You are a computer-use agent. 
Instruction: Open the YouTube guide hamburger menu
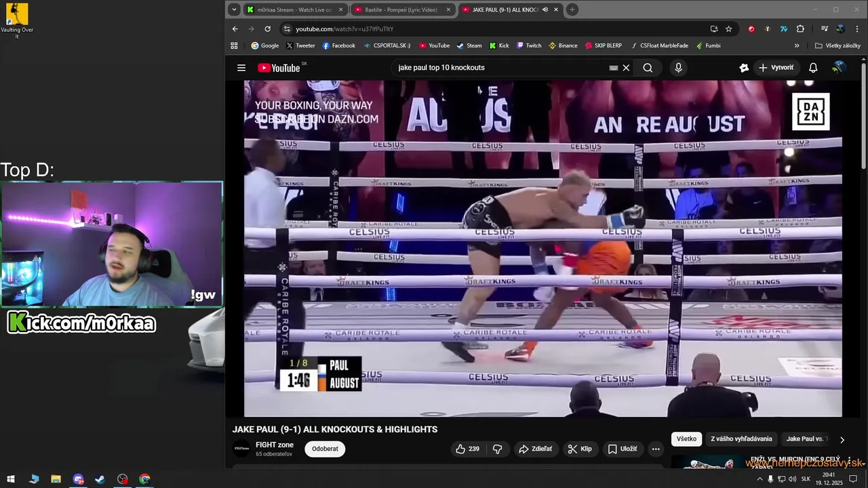coord(241,68)
